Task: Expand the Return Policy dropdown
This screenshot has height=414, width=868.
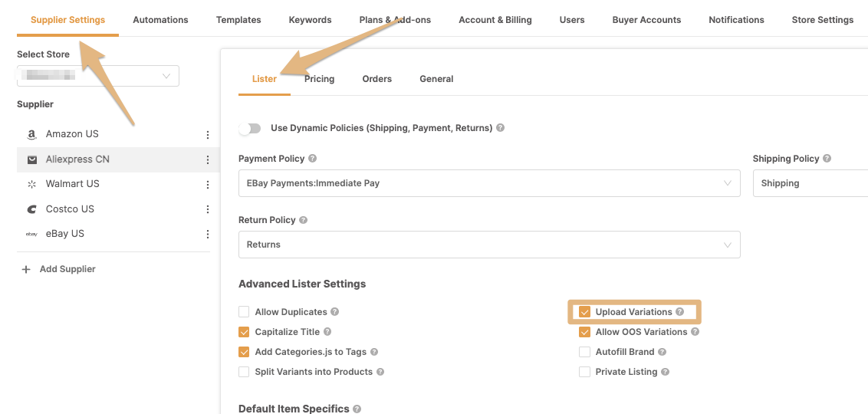Action: (489, 245)
